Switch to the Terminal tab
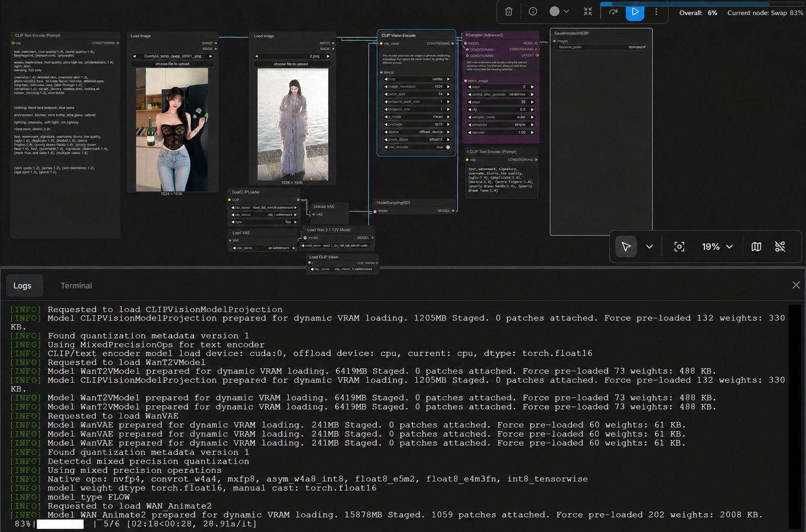The width and height of the screenshot is (806, 532). [76, 286]
